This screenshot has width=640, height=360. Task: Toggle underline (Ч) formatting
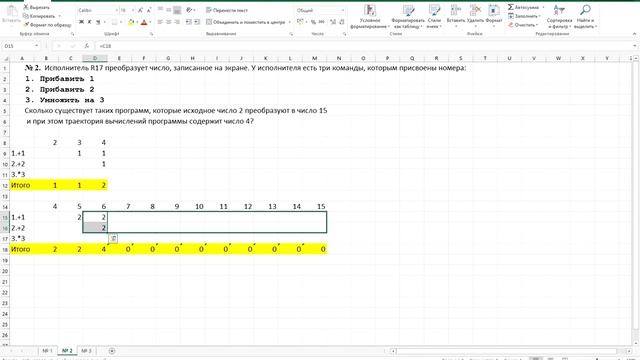[x=98, y=22]
